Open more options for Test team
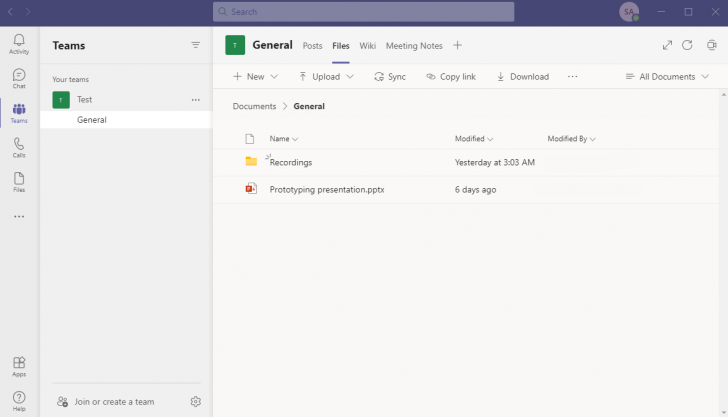This screenshot has width=728, height=417. [x=195, y=100]
